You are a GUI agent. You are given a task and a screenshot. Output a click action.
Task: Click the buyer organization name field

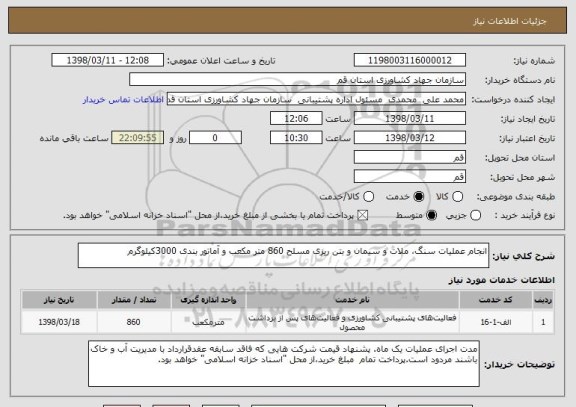(x=298, y=80)
